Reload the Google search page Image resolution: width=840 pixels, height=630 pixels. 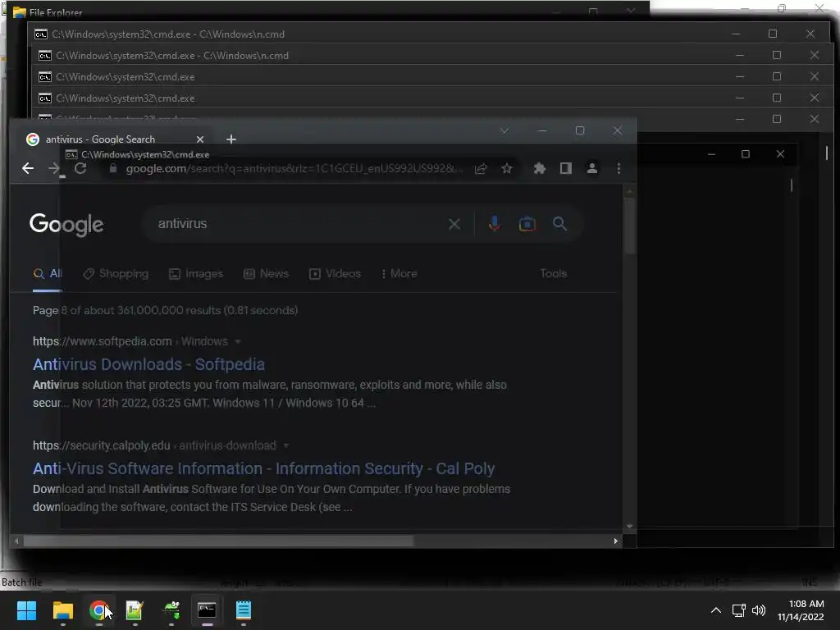click(80, 169)
